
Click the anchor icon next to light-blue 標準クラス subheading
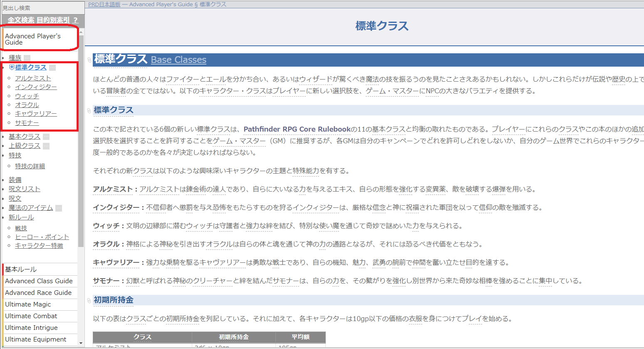(89, 110)
